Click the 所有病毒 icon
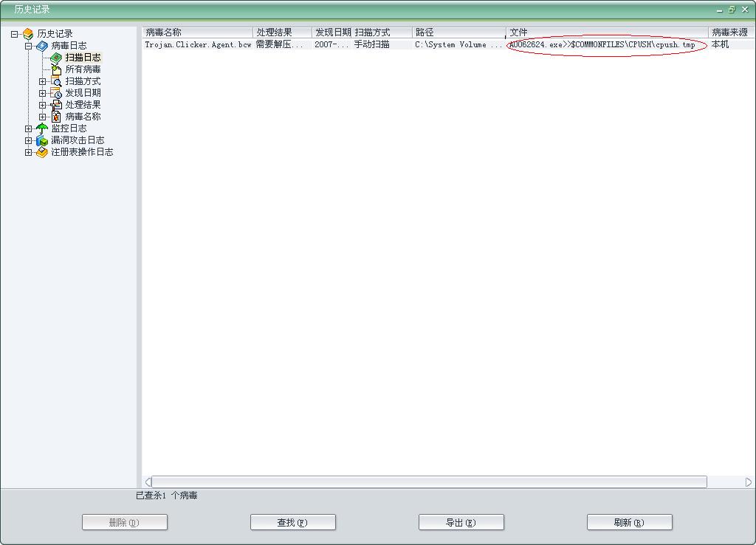This screenshot has width=756, height=545. 56,69
